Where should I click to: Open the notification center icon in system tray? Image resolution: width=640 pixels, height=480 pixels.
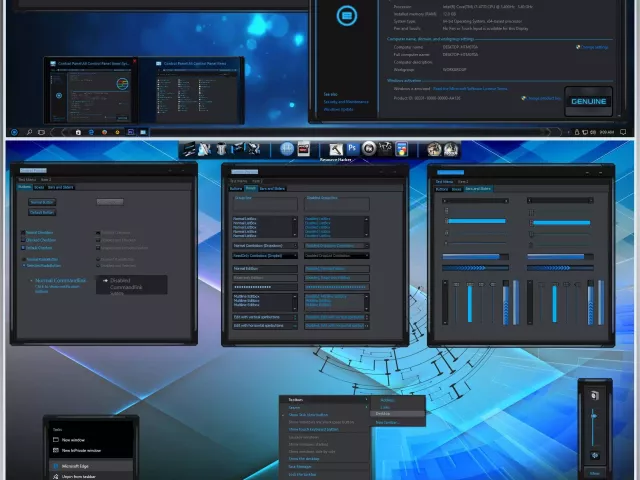tap(623, 132)
